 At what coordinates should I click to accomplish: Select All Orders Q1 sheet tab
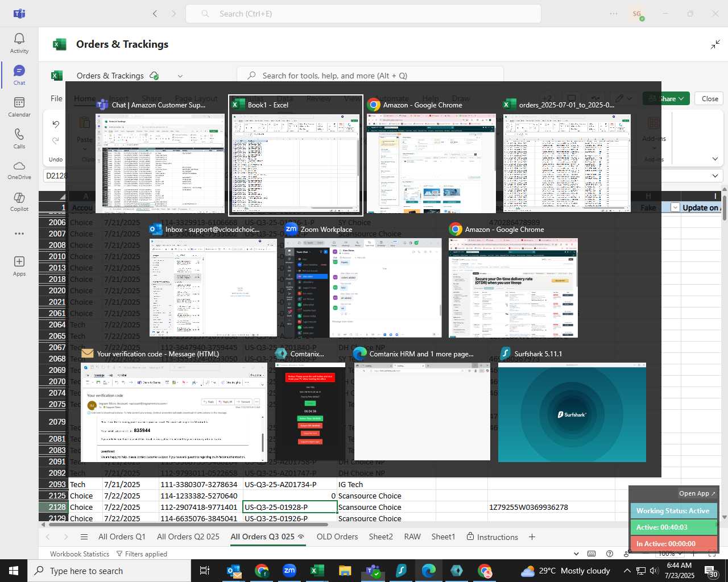click(x=122, y=537)
